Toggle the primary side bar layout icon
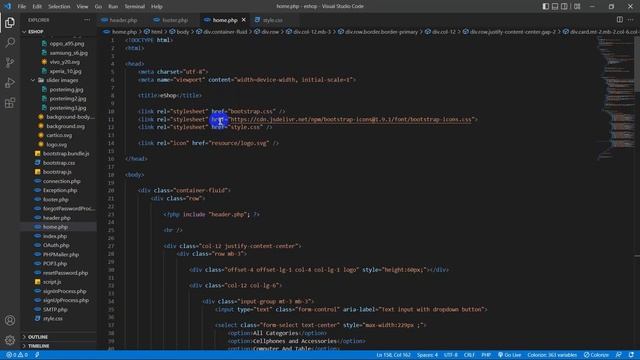The height and width of the screenshot is (360, 640). [x=546, y=6]
